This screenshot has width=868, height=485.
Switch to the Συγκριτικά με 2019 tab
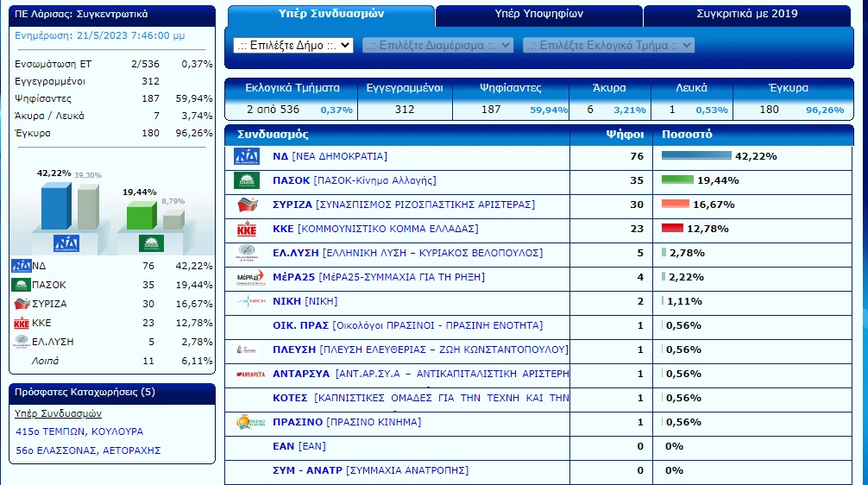(x=746, y=15)
